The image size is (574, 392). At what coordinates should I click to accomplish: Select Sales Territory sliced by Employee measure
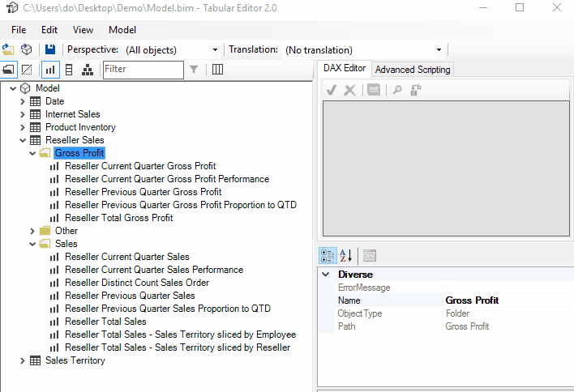coord(181,334)
